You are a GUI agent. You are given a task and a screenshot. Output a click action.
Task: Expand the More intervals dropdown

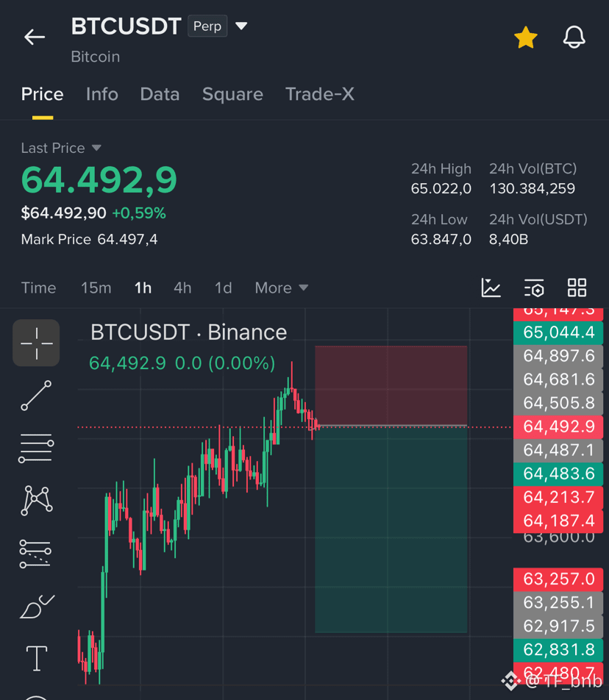coord(281,288)
